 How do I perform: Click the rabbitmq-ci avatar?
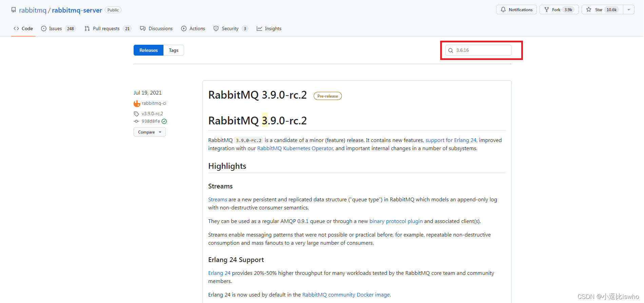[137, 103]
